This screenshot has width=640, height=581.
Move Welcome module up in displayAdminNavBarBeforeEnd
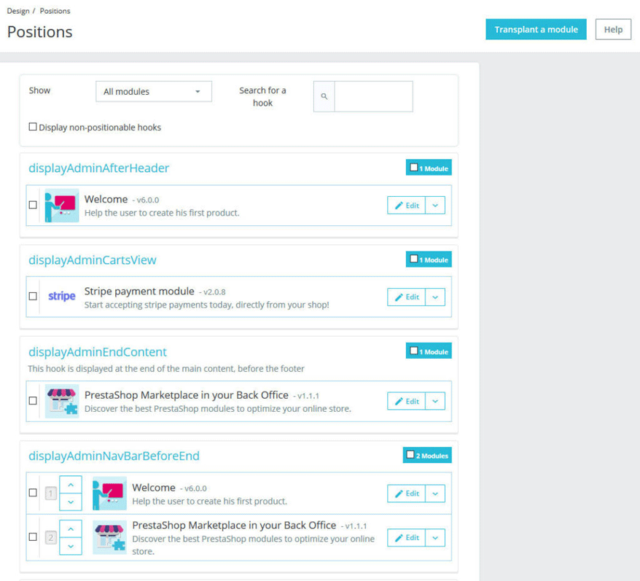(70, 484)
